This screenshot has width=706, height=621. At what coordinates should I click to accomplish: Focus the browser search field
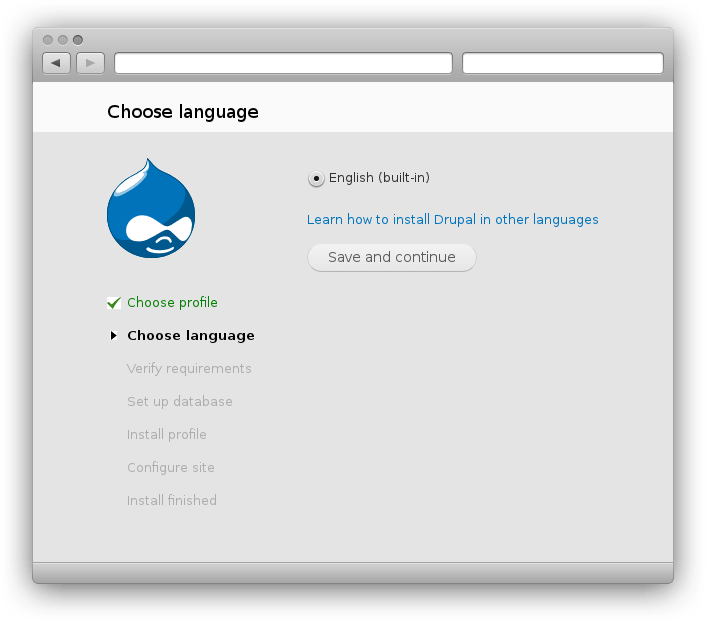563,63
